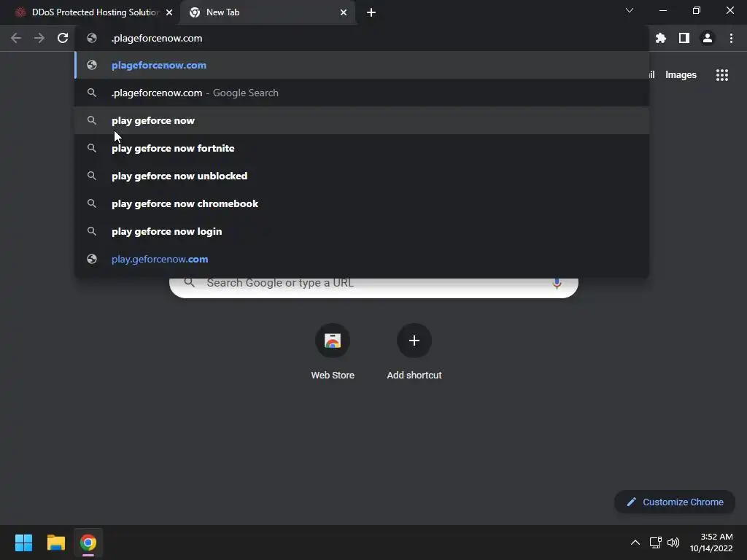This screenshot has width=747, height=560.
Task: Open the Google apps grid
Action: (x=722, y=75)
